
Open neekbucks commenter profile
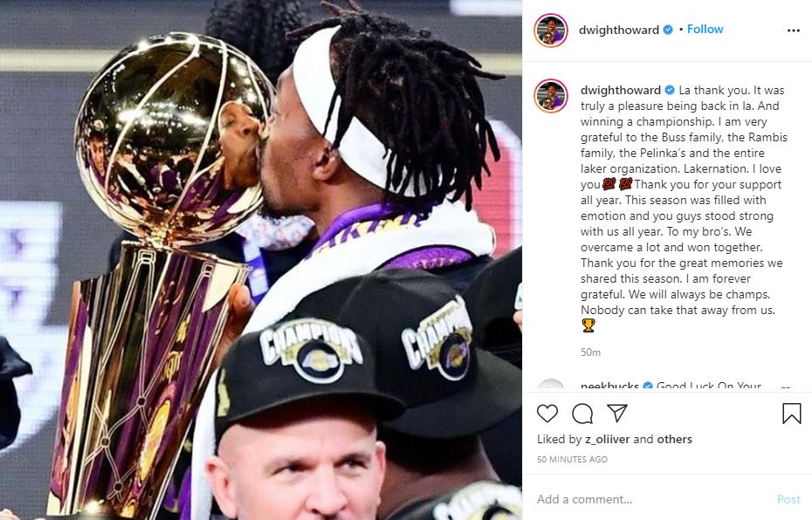(609, 386)
